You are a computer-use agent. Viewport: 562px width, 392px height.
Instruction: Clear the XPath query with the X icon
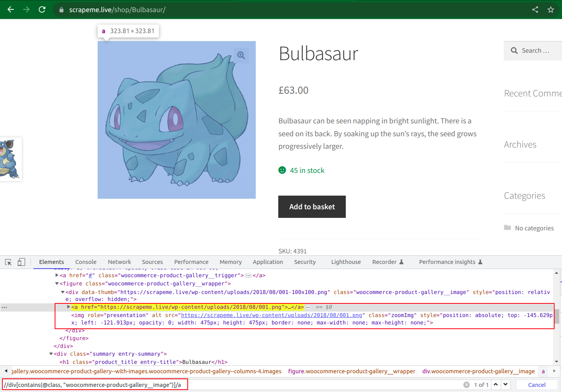pos(467,384)
